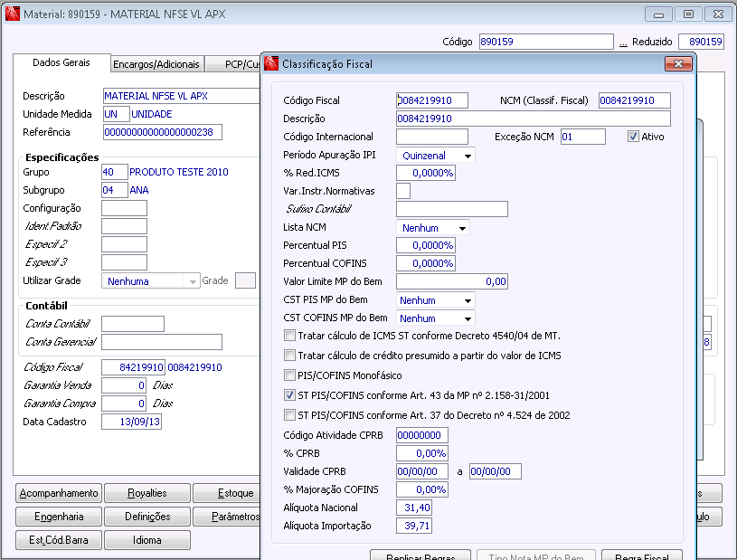Open the Parâmetros button
The width and height of the screenshot is (737, 560).
click(x=227, y=517)
